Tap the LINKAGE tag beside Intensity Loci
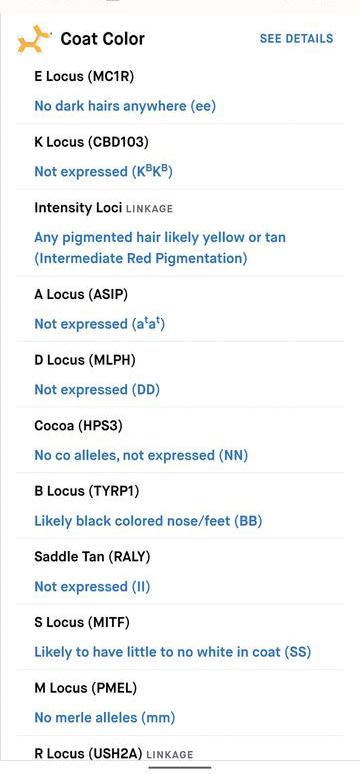 pos(150,209)
